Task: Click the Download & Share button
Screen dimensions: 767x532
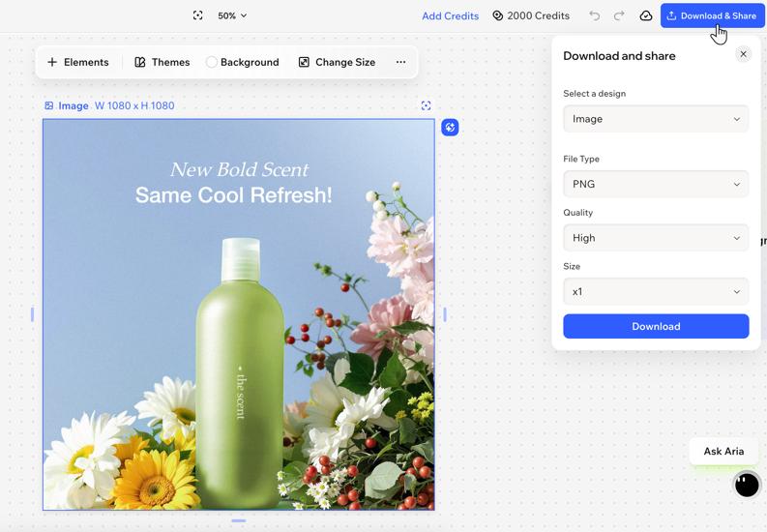Action: (712, 15)
